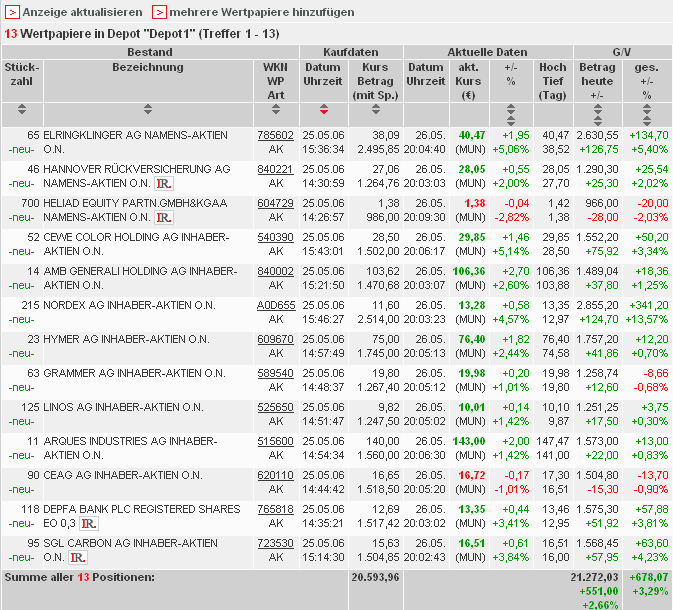Image resolution: width=673 pixels, height=610 pixels.
Task: Open WKN link 620110 for CEAG AG
Action: point(275,475)
